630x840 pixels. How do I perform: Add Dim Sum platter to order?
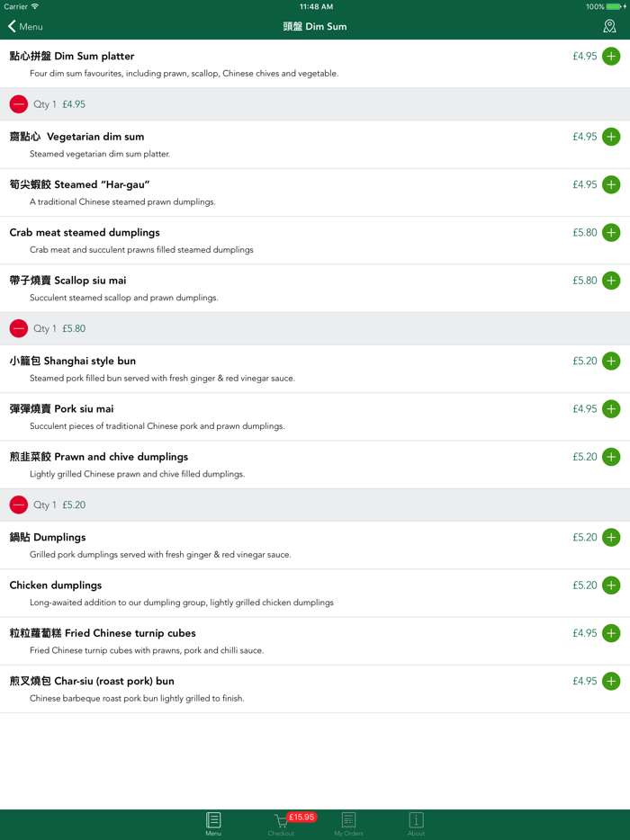coord(611,57)
